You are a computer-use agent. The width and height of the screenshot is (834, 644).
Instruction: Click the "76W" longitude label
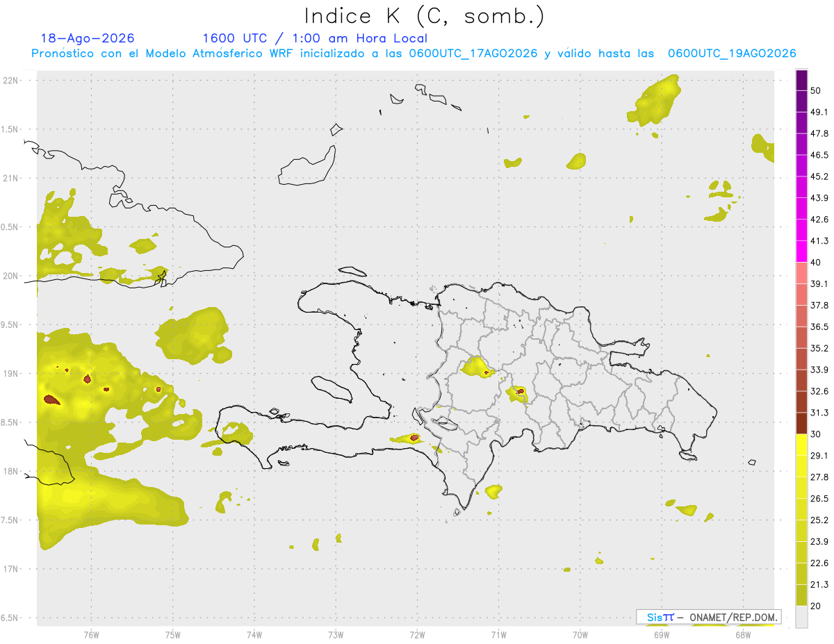(91, 634)
